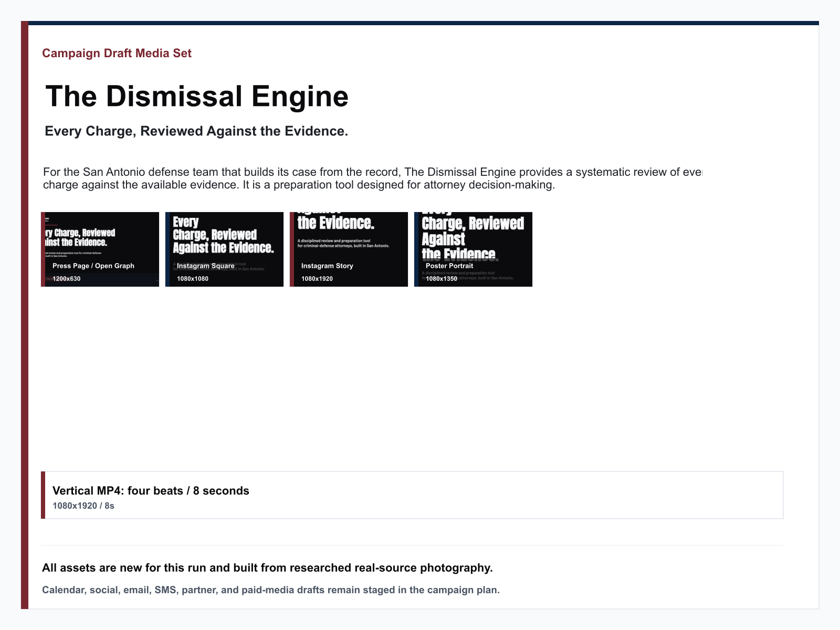
Task: Click the Every Charge, Reviewed subtitle
Action: [x=196, y=131]
